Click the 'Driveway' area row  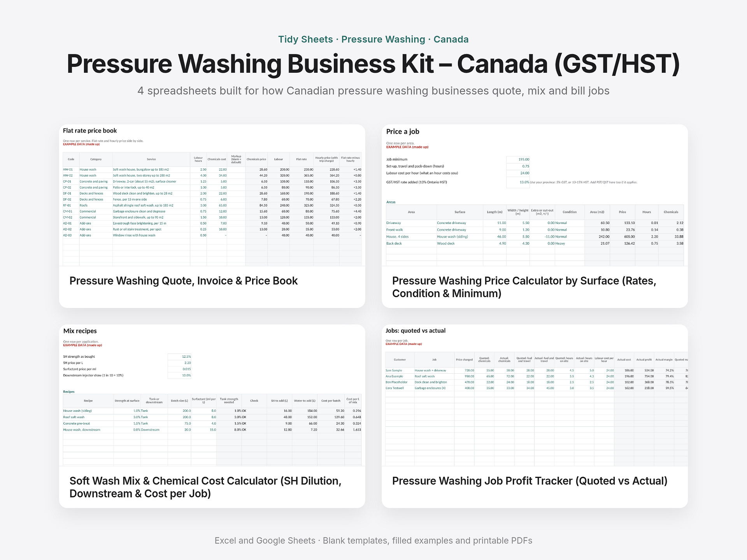535,223
